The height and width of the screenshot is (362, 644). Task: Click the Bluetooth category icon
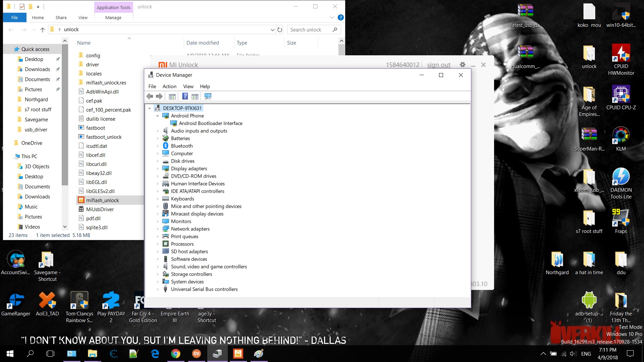[165, 146]
